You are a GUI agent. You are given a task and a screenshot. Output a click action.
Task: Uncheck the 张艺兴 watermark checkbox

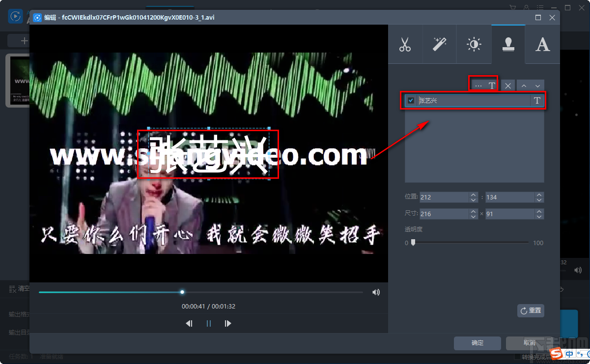click(410, 100)
